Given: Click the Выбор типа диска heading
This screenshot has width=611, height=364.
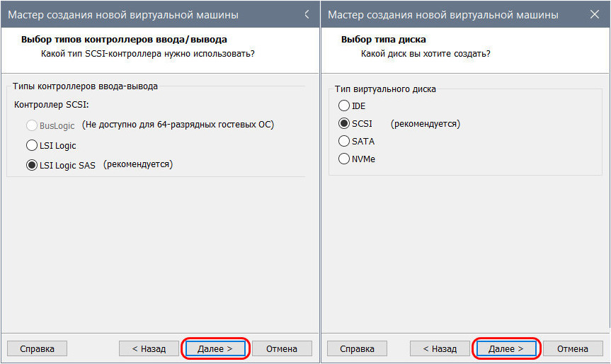Looking at the screenshot, I should [x=383, y=40].
